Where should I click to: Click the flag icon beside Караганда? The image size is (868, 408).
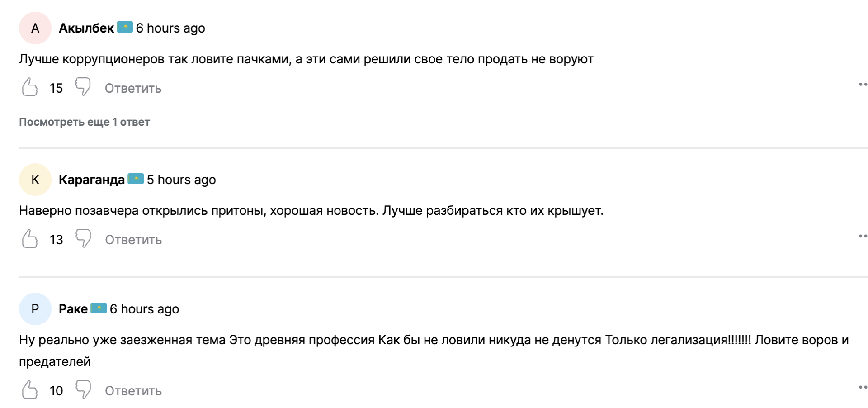(136, 179)
